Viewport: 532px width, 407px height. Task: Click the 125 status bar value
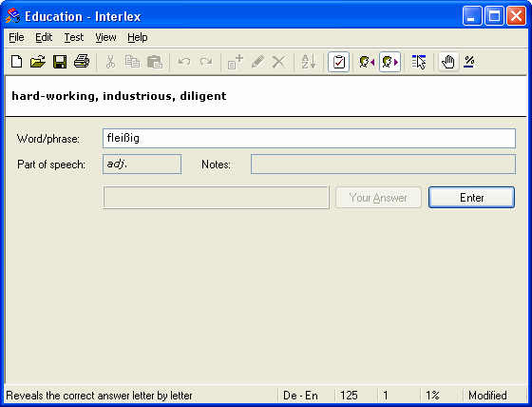pyautogui.click(x=349, y=396)
